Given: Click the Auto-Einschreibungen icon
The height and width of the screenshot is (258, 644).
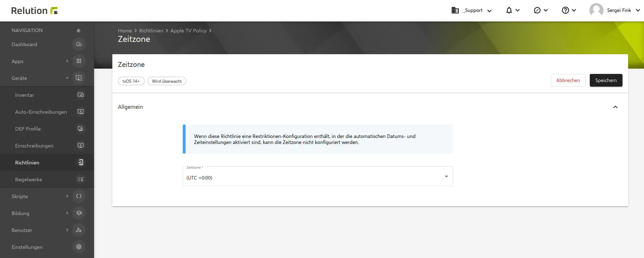Looking at the screenshot, I should pyautogui.click(x=81, y=112).
